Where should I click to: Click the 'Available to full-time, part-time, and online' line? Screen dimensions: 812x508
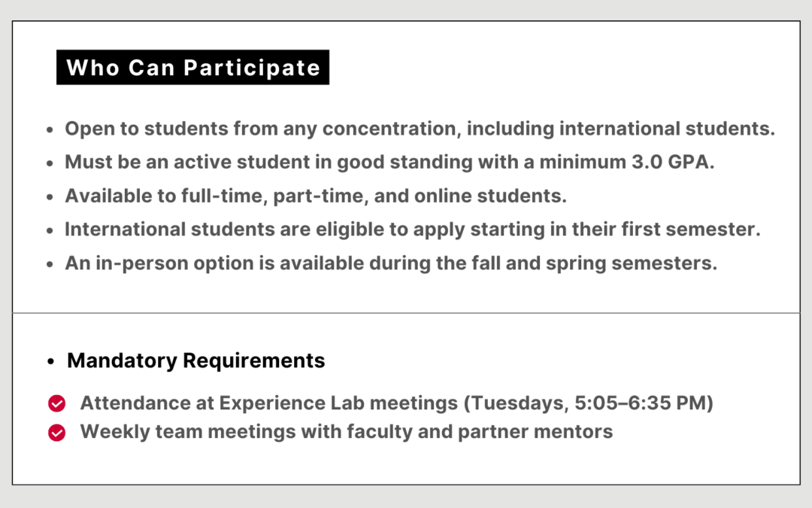315,196
